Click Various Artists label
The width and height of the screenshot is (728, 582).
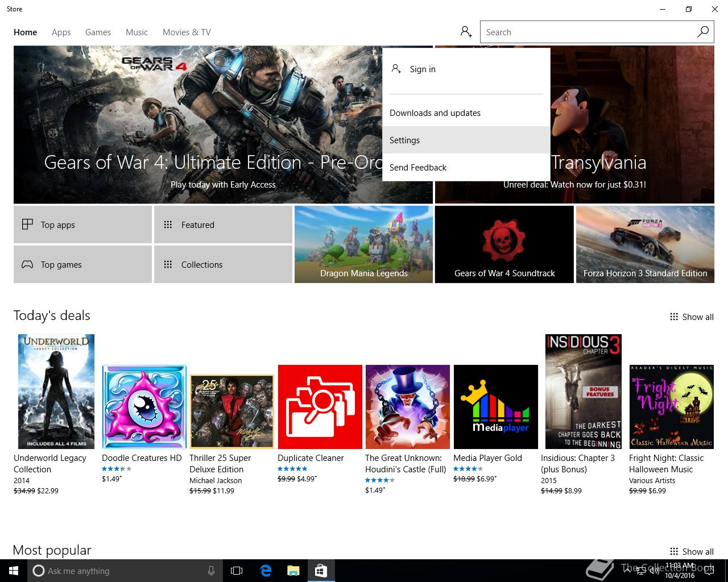[652, 481]
